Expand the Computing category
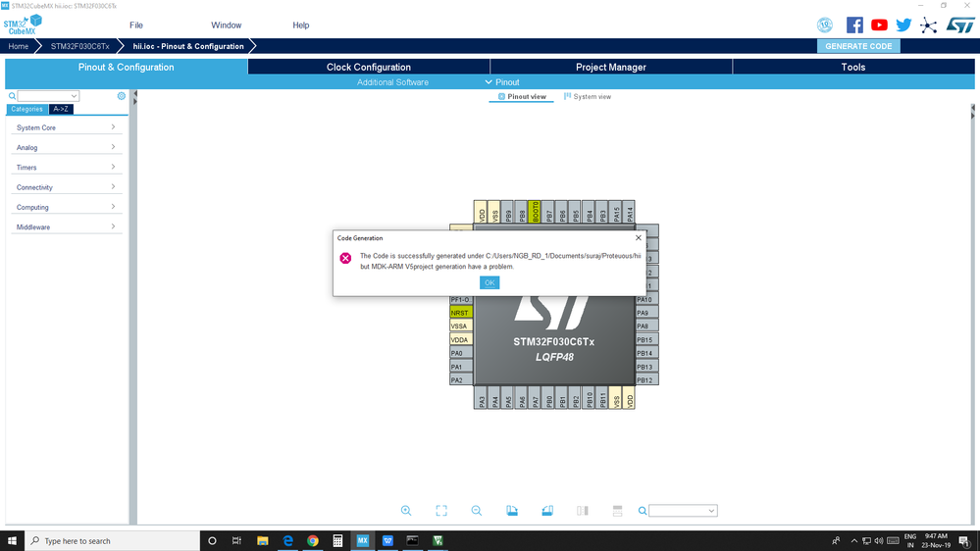Image resolution: width=980 pixels, height=551 pixels. 66,207
